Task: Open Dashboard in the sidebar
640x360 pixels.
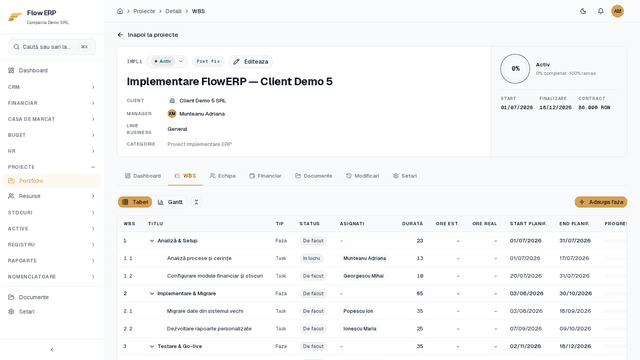Action: [52, 71]
